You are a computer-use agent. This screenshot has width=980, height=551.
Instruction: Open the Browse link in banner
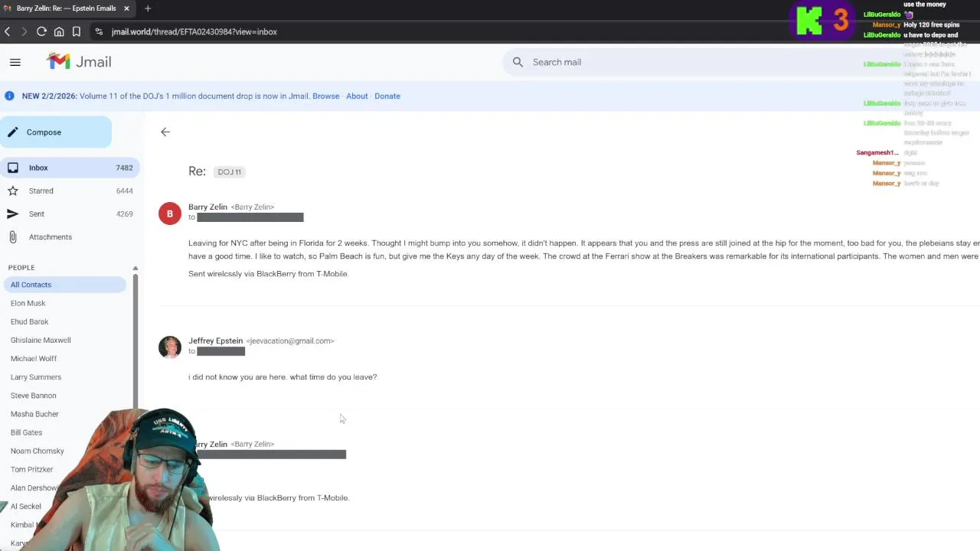(325, 96)
